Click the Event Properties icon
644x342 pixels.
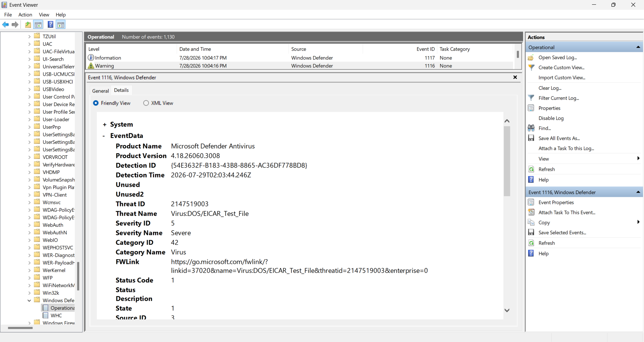531,203
